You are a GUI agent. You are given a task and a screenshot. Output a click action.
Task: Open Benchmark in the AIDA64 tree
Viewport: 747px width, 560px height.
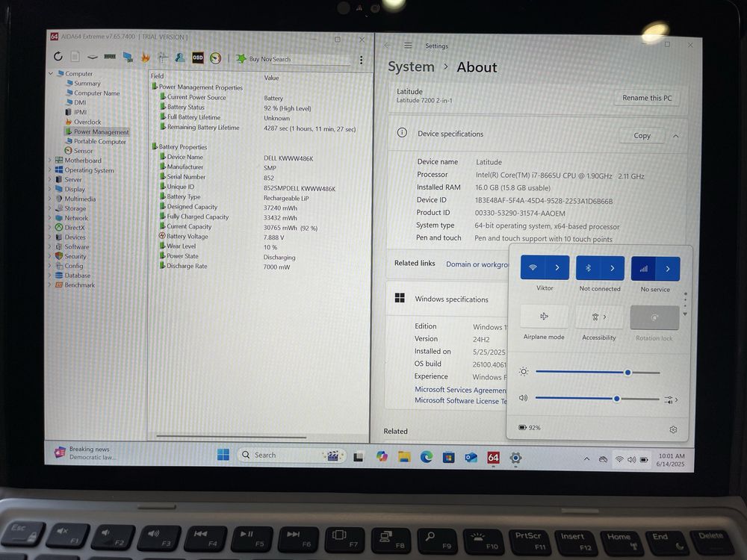(80, 284)
